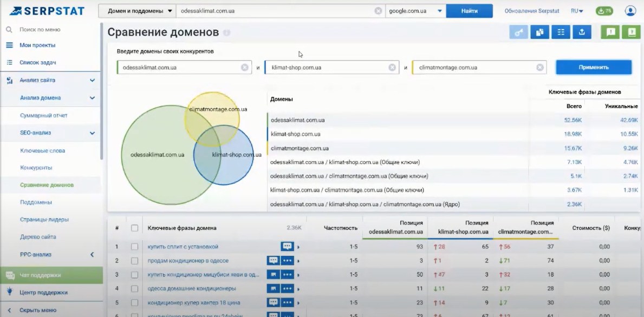Collapse the Анализ домена sidebar section
The width and height of the screenshot is (644, 317).
point(93,98)
